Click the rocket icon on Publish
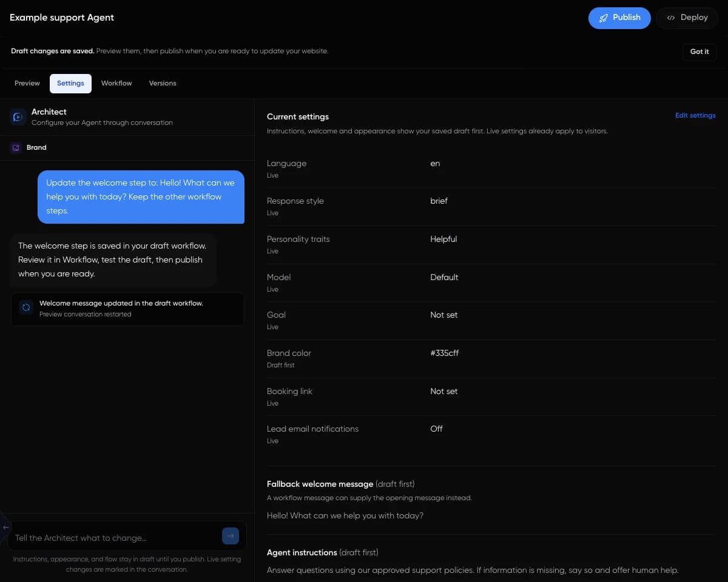The width and height of the screenshot is (728, 582). (x=604, y=18)
